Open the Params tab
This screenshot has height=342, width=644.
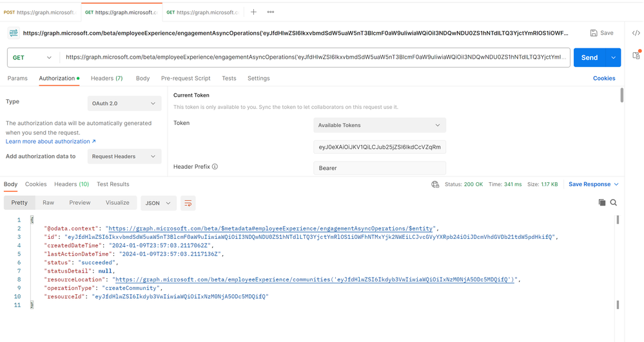click(17, 79)
